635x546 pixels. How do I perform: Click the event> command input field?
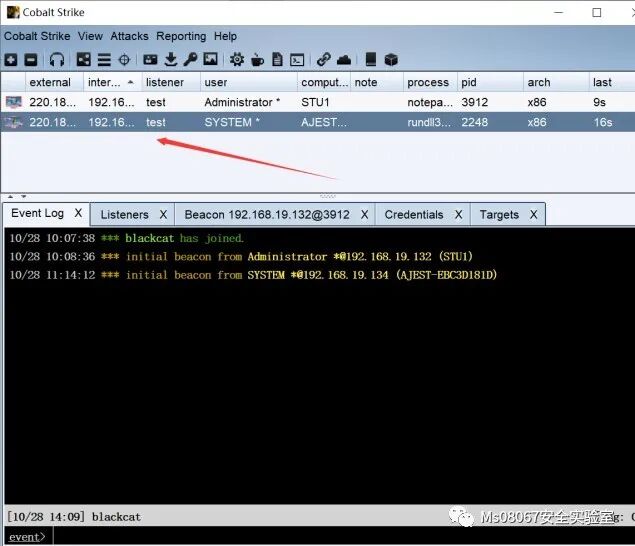pos(343,536)
